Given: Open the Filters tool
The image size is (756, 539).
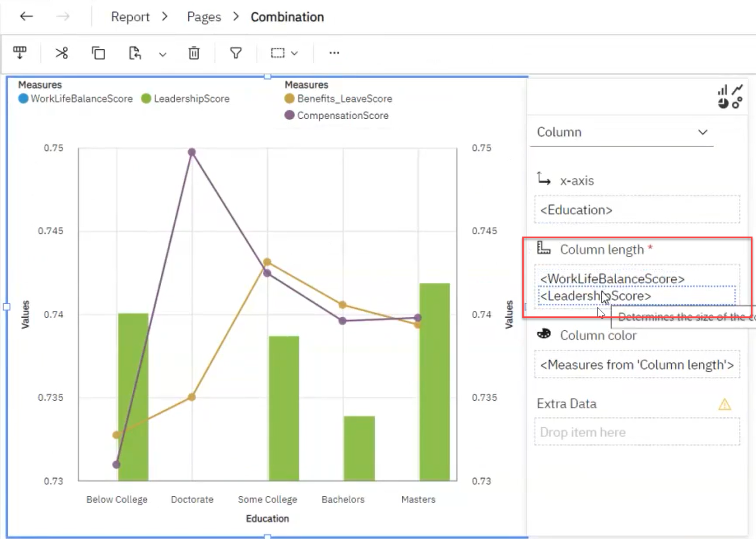Looking at the screenshot, I should click(x=235, y=53).
